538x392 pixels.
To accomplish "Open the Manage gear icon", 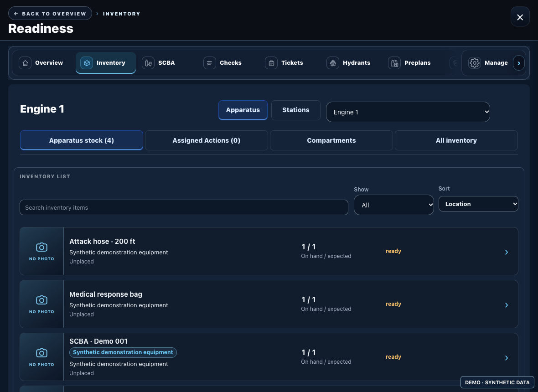I will (475, 63).
